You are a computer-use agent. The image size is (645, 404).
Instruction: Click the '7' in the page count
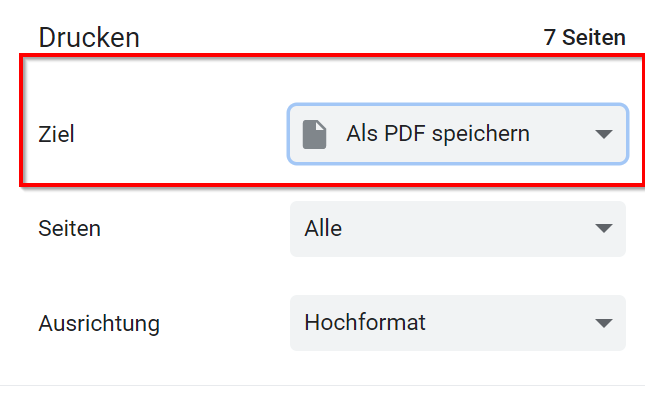[x=550, y=38]
